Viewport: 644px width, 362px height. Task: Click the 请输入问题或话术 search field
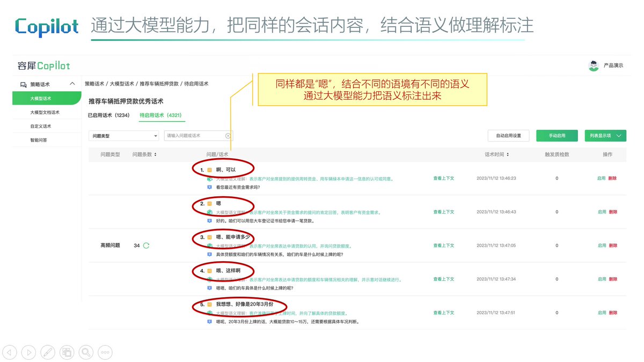[199, 136]
